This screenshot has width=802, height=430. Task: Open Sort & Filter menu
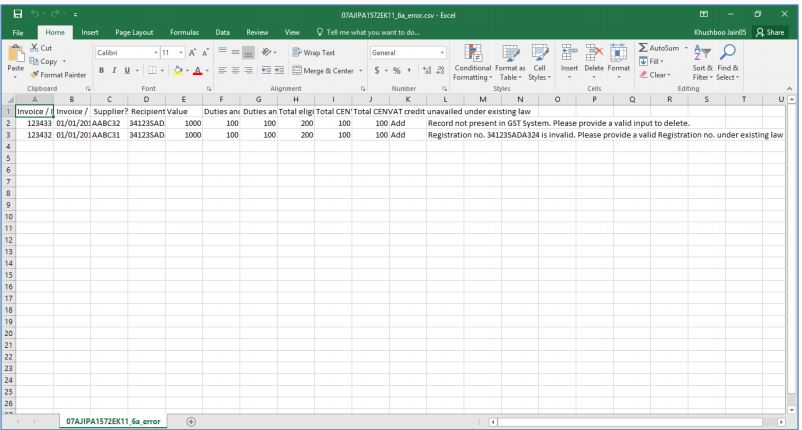[x=702, y=62]
